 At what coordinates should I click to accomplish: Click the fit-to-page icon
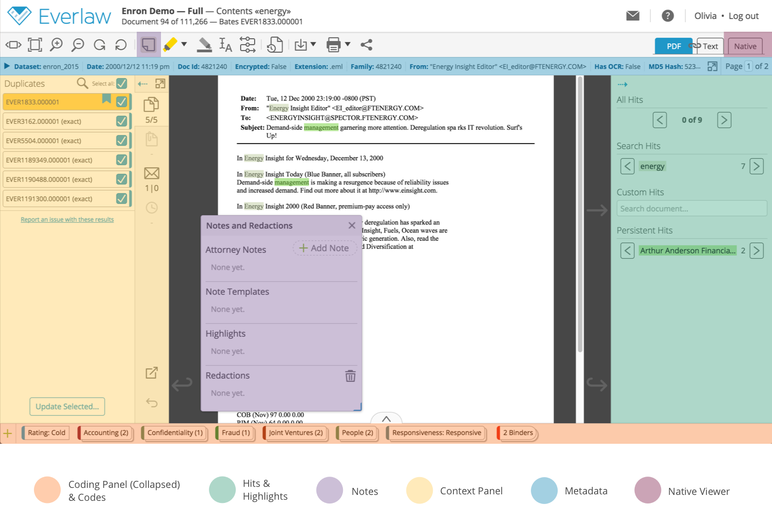click(x=35, y=45)
